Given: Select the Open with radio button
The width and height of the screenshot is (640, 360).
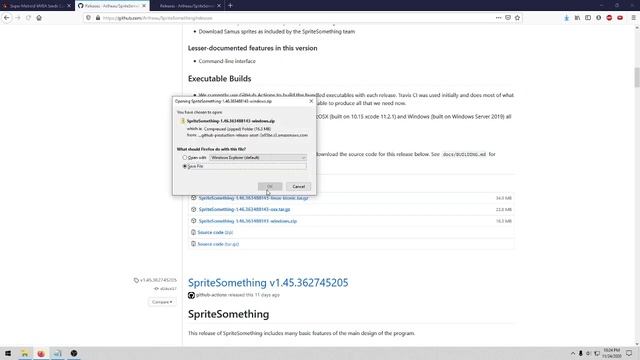Looking at the screenshot, I should coord(185,158).
